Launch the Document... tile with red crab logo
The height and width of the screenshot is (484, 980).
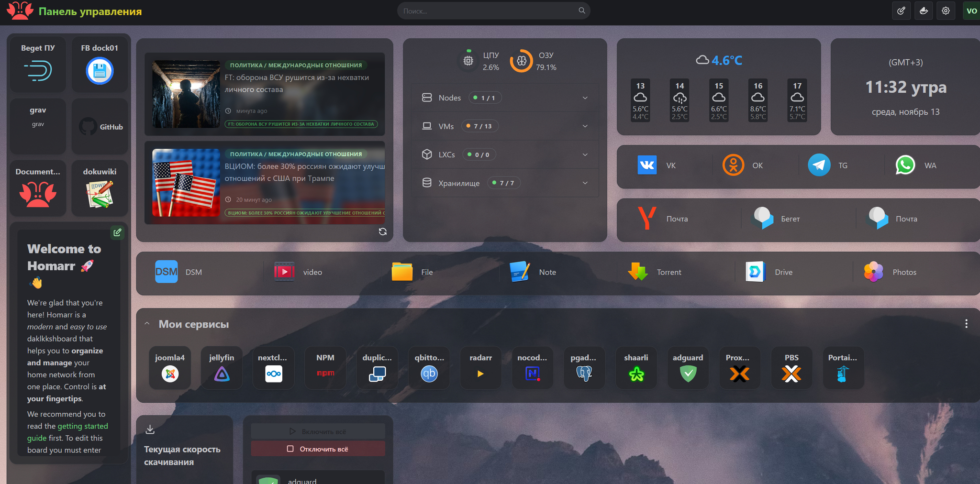coord(38,188)
